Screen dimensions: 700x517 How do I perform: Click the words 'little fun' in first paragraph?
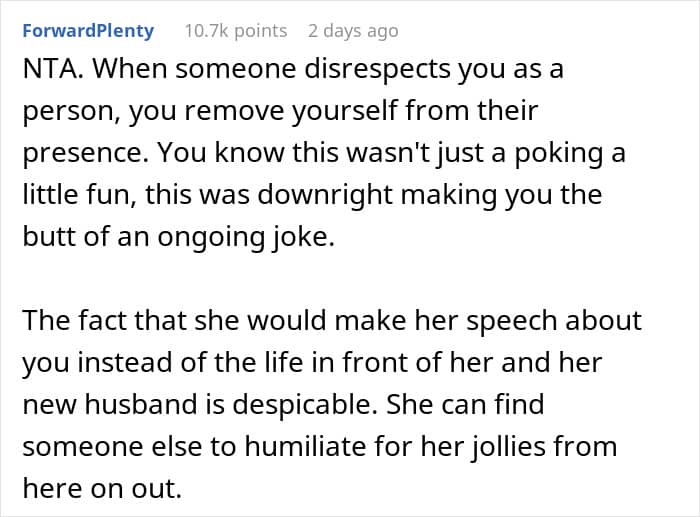pos(75,194)
